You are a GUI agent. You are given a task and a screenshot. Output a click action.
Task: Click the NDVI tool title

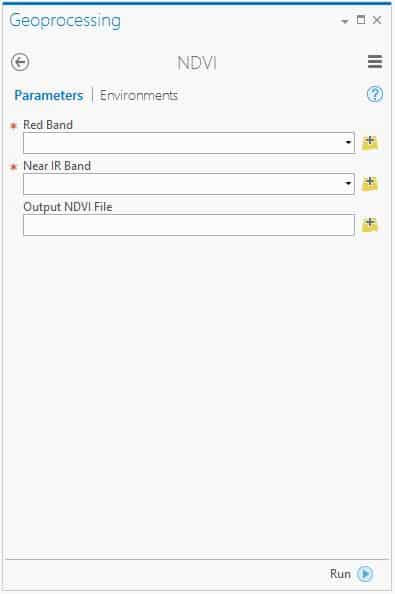(197, 63)
